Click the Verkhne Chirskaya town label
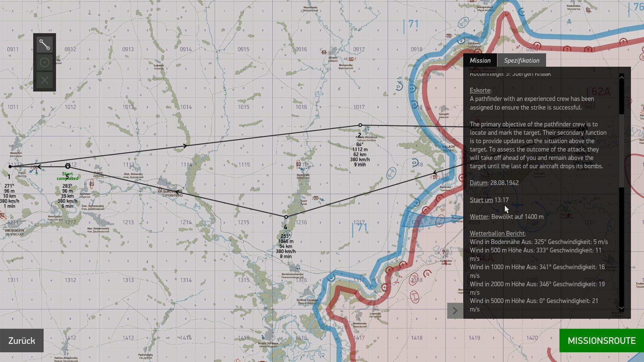 307,301
